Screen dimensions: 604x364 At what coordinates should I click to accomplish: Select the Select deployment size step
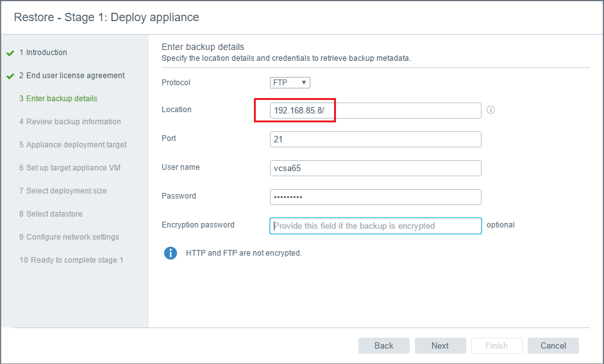point(63,191)
